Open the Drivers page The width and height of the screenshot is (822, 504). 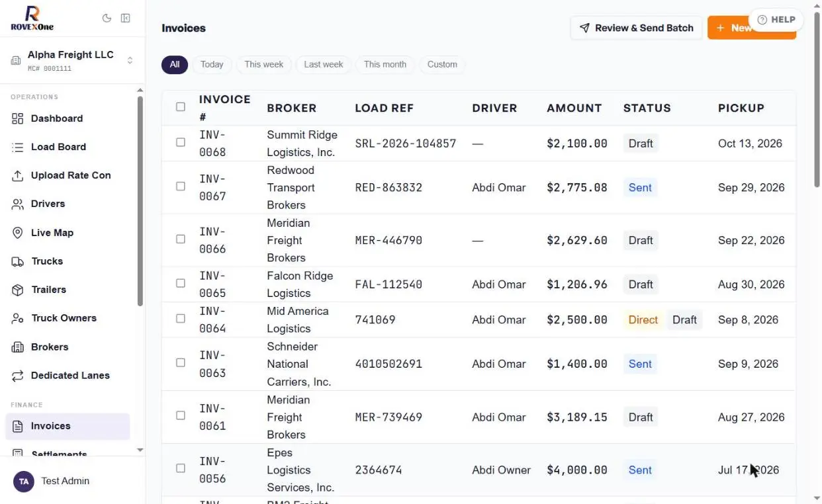tap(68, 204)
